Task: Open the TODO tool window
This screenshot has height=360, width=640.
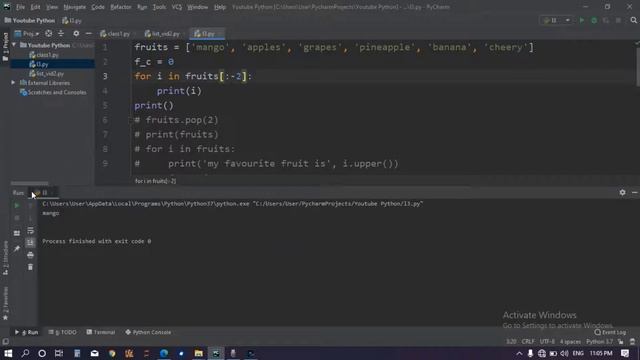Action: pyautogui.click(x=62, y=332)
